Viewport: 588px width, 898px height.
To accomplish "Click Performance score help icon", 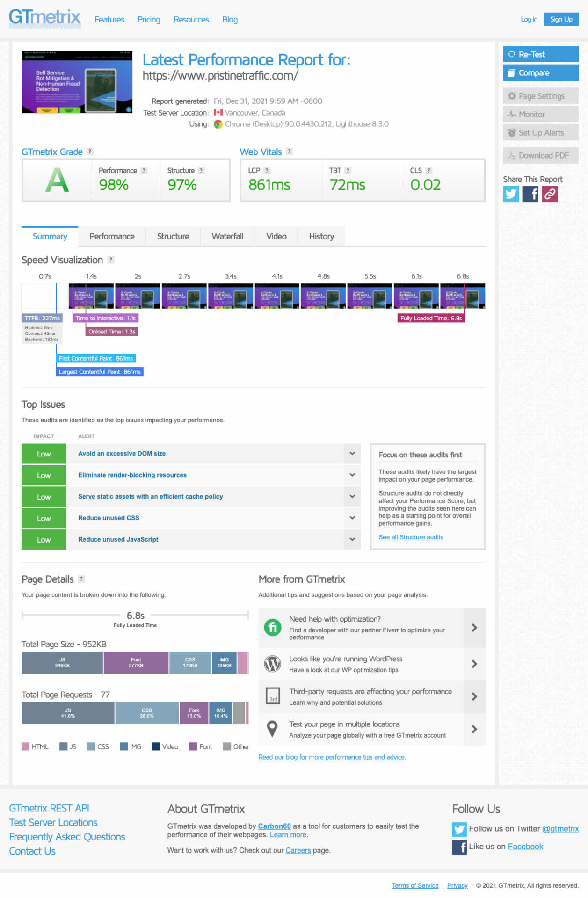I will (x=144, y=171).
